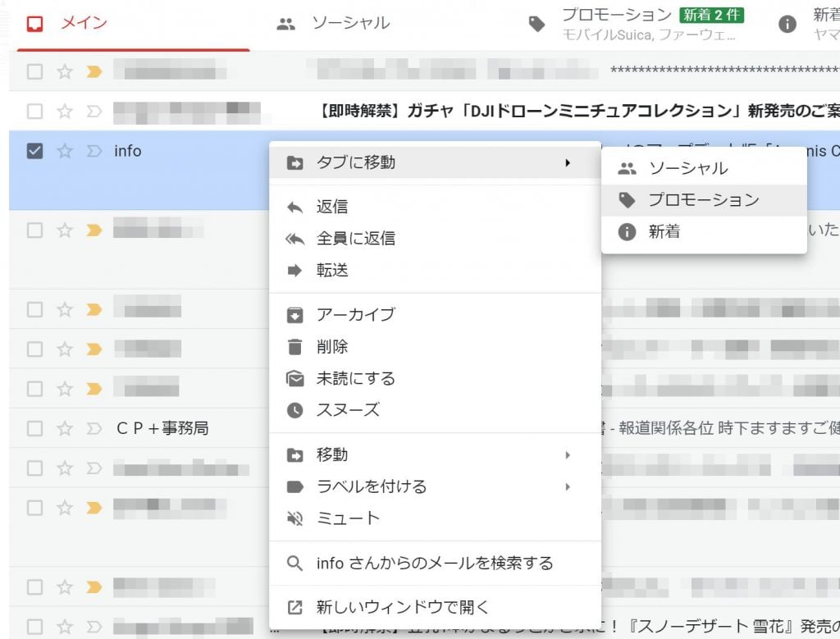This screenshot has height=639, width=840.
Task: Select checkbox of the DJI drone email
Action: 34,112
